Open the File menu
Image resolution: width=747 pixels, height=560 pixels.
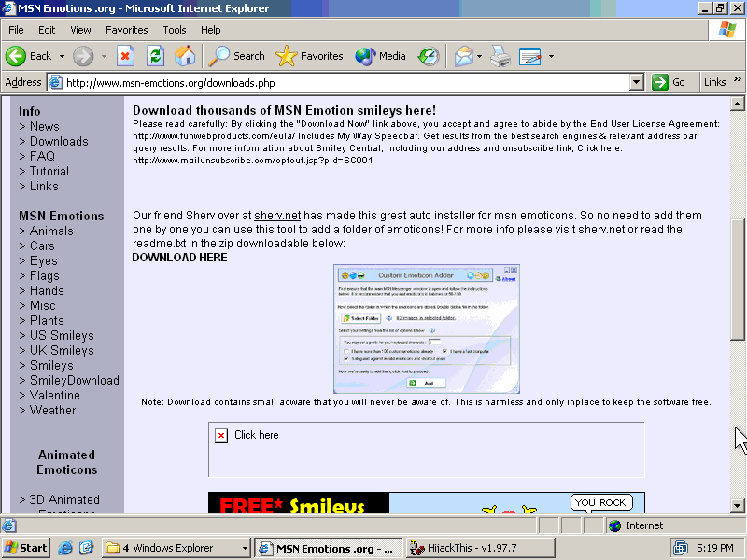pyautogui.click(x=16, y=30)
